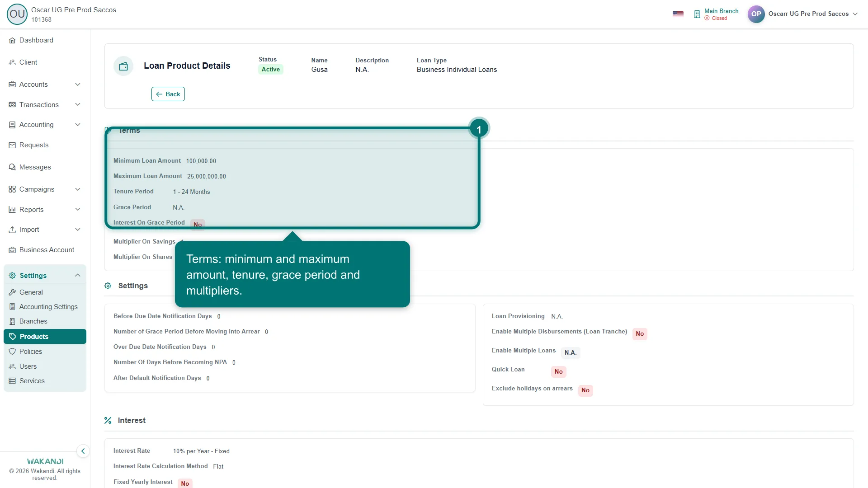The image size is (868, 488).
Task: Open the user profile dropdown arrow
Action: tap(855, 14)
